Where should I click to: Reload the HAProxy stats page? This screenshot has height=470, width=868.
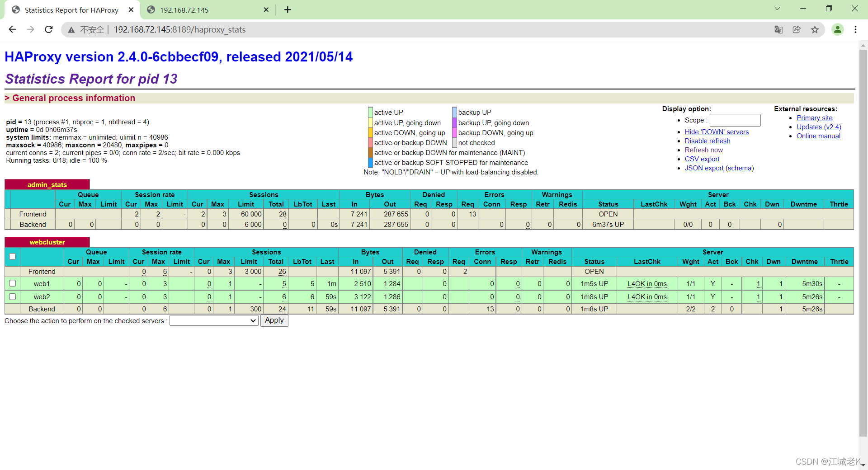point(49,29)
